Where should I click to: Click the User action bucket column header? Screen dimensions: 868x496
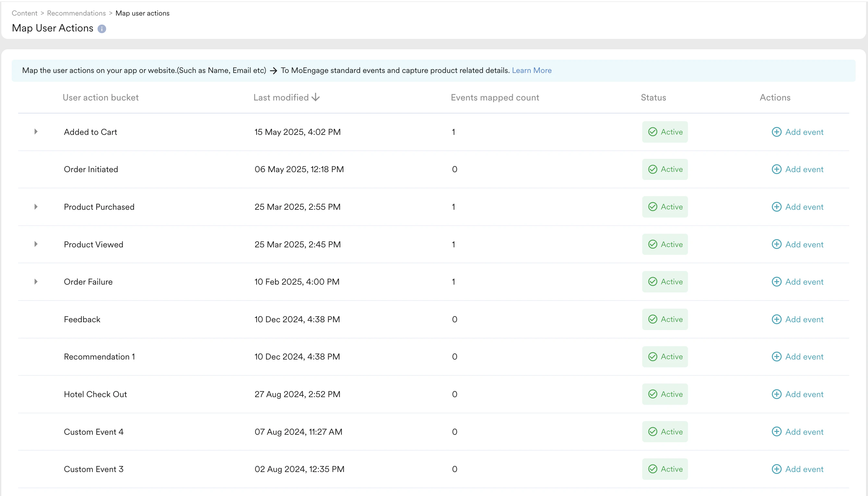(101, 98)
